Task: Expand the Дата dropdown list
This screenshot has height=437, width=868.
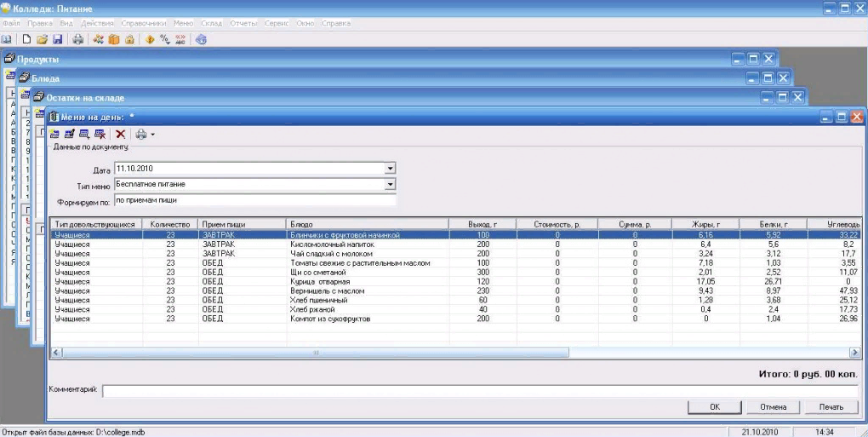Action: pos(391,169)
